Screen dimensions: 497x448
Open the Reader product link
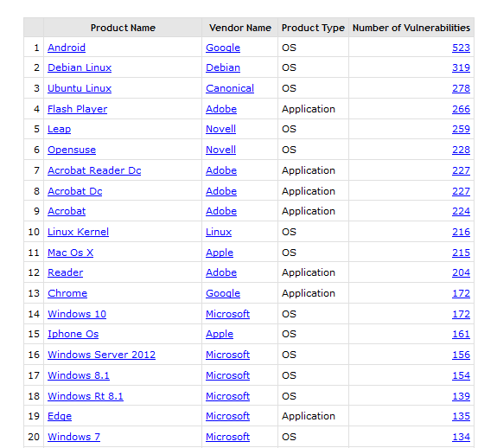[x=66, y=272]
